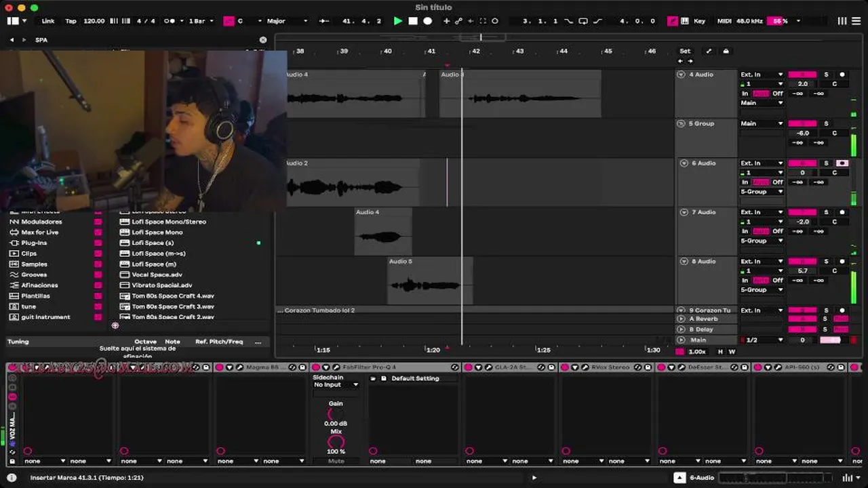Toggle the Automation Arm icon
This screenshot has height=488, width=868.
[x=458, y=21]
